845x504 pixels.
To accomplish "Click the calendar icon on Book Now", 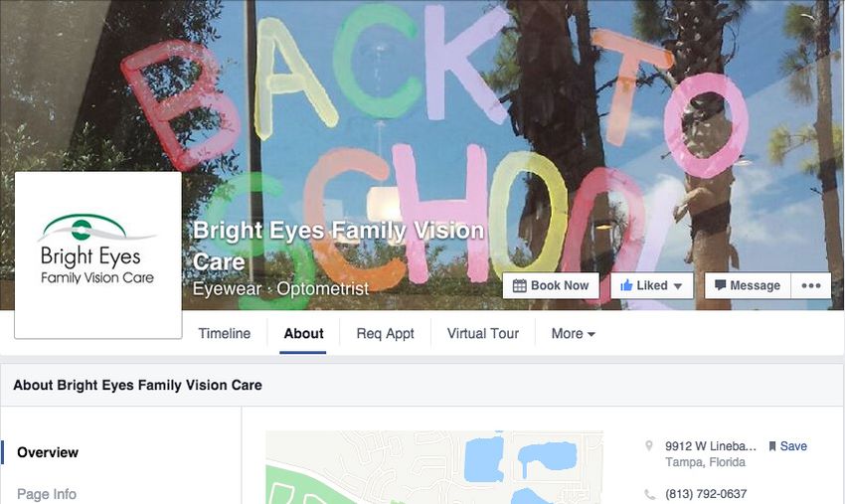I will click(x=519, y=285).
